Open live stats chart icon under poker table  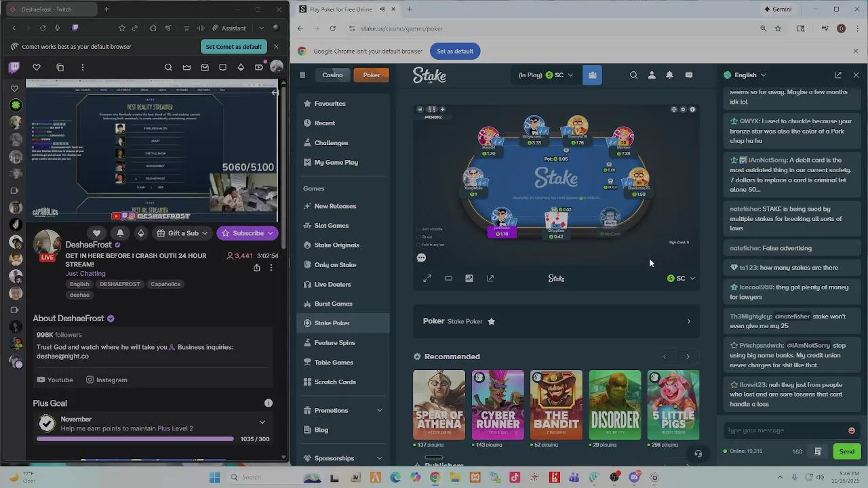coord(469,278)
